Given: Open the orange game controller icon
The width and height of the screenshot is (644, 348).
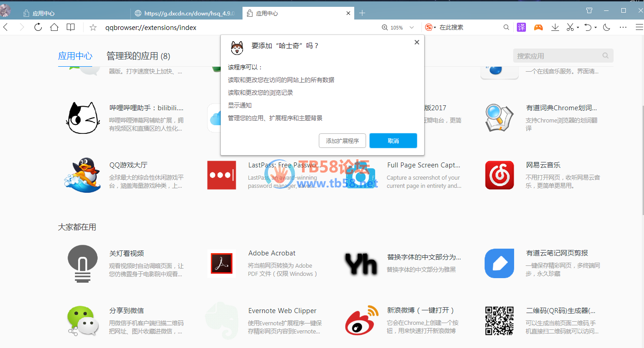Looking at the screenshot, I should point(538,27).
